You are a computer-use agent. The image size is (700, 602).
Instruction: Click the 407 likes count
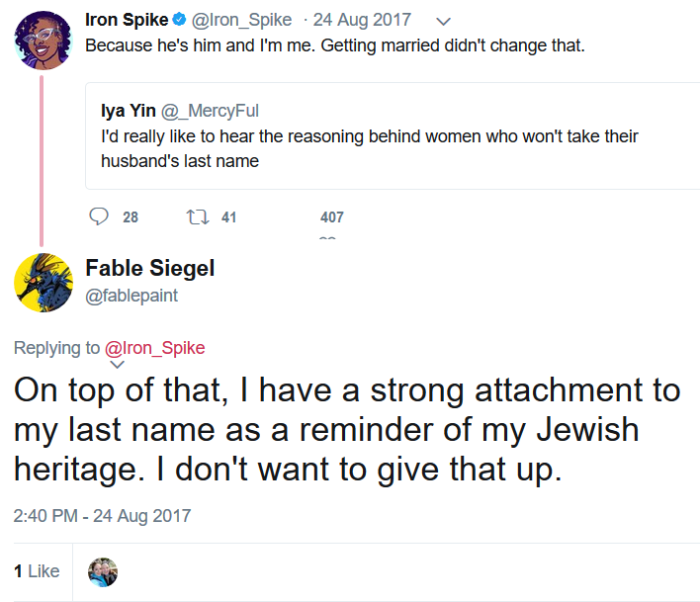[x=332, y=217]
